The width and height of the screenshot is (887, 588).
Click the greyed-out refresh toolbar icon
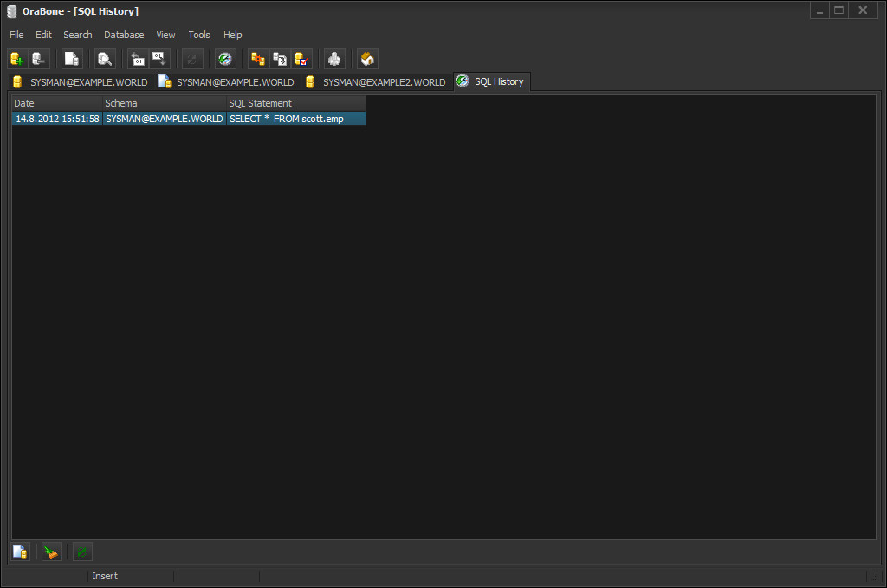coord(192,59)
